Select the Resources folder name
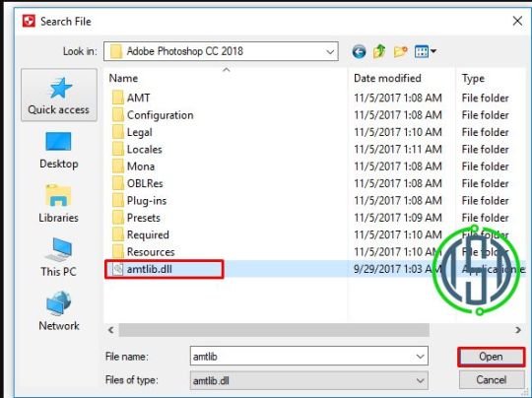This screenshot has height=398, width=532. click(151, 252)
